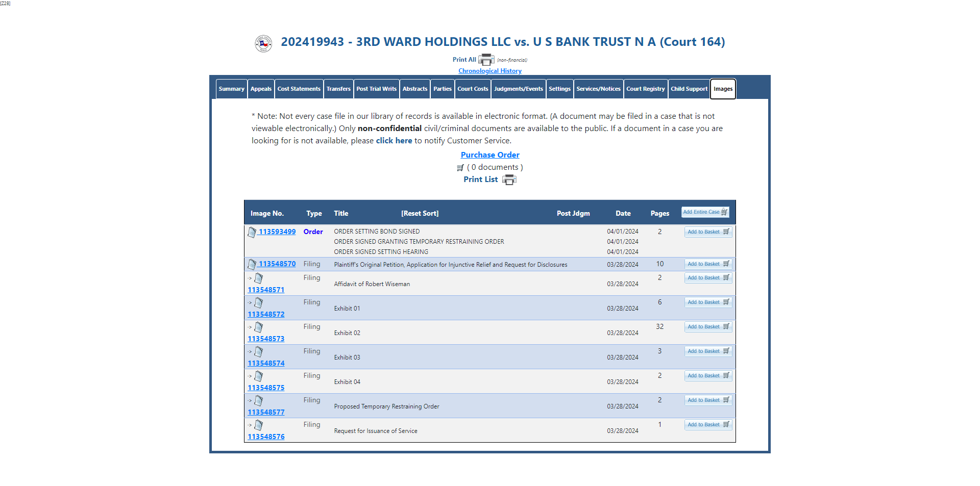Open image number 113548577 link
The image size is (980, 486).
[x=266, y=412]
